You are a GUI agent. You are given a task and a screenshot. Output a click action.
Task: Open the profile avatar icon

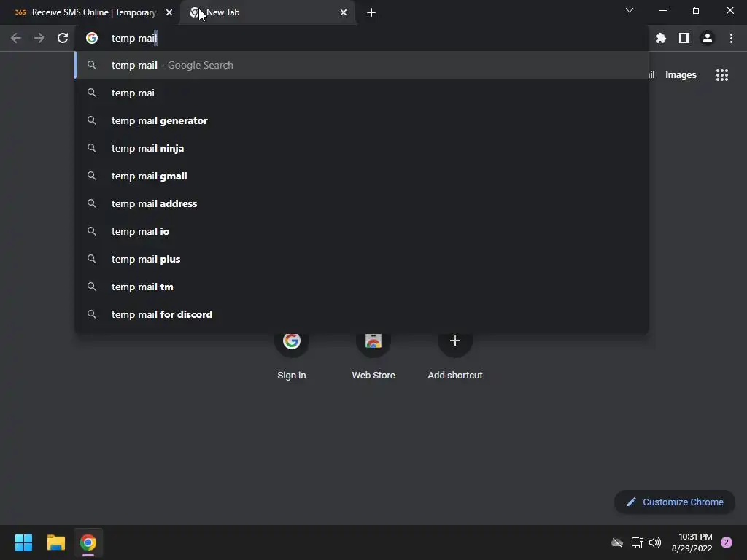pyautogui.click(x=707, y=38)
